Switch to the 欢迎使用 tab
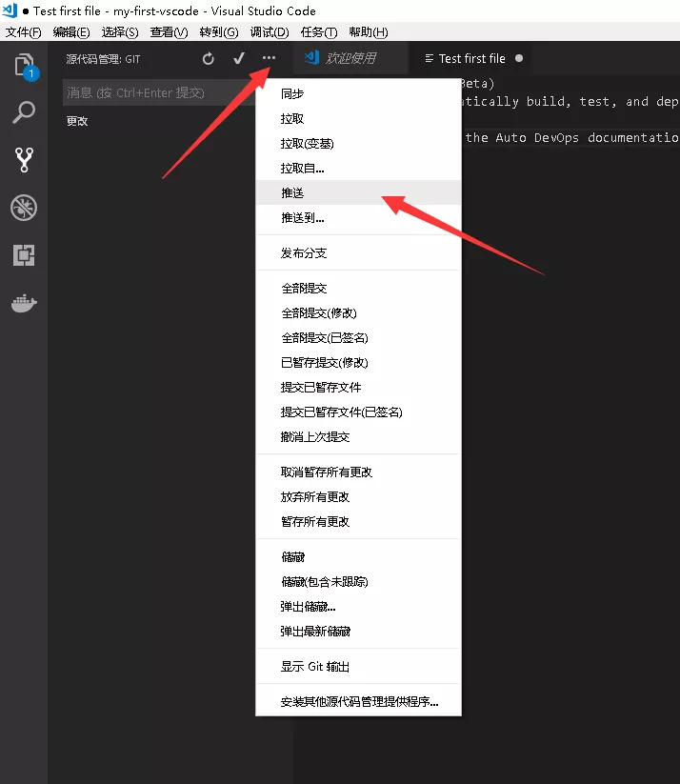The image size is (680, 784). [350, 58]
